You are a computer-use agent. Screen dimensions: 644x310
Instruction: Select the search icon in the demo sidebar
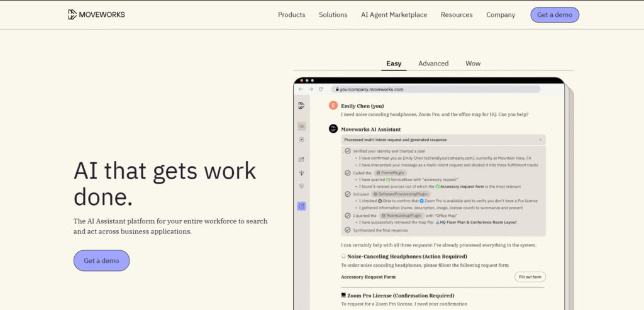pyautogui.click(x=301, y=126)
